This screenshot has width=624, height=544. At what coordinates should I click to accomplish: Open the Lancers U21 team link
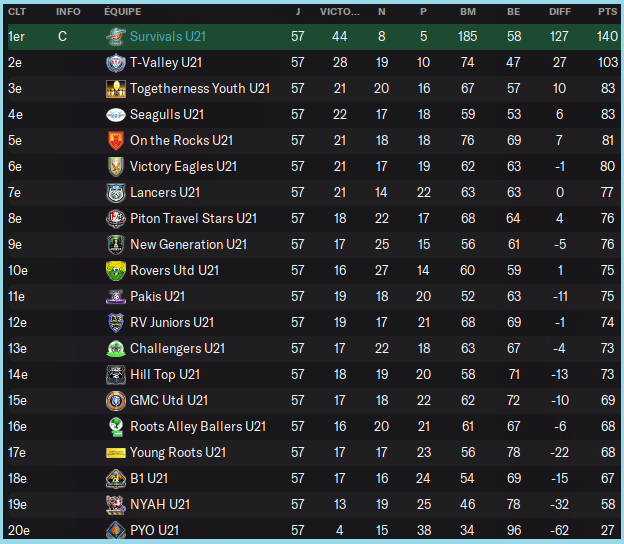coord(166,192)
